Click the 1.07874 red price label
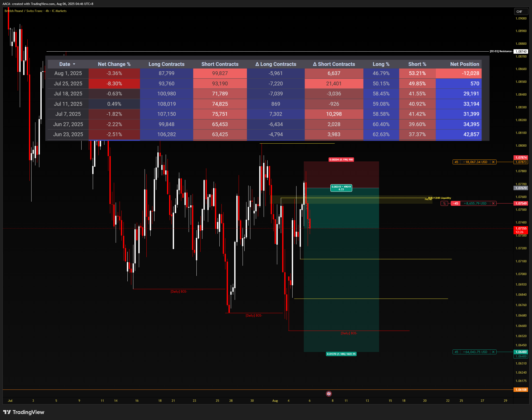This screenshot has width=532, height=420. tap(521, 158)
